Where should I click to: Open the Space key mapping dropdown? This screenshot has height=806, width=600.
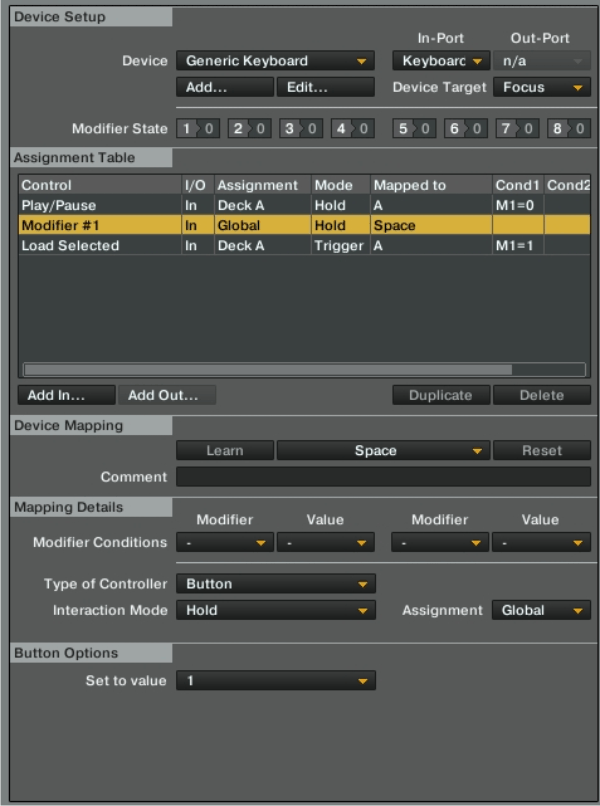(382, 451)
